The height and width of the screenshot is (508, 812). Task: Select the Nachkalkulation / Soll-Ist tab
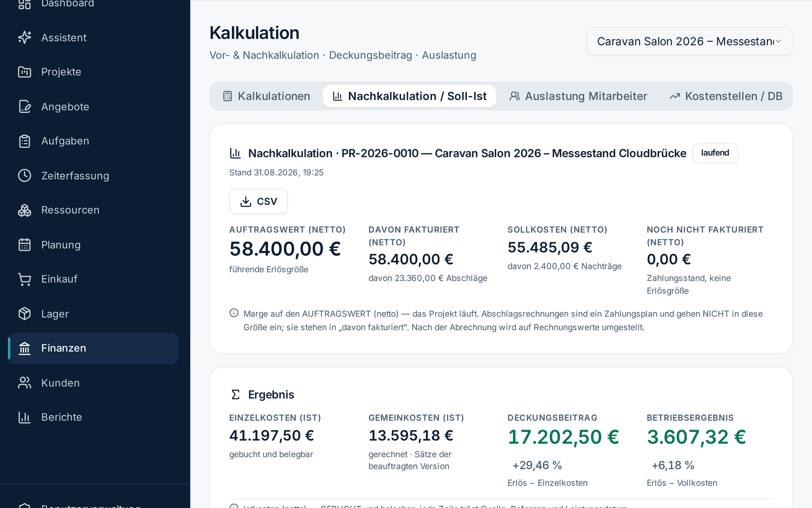[409, 96]
